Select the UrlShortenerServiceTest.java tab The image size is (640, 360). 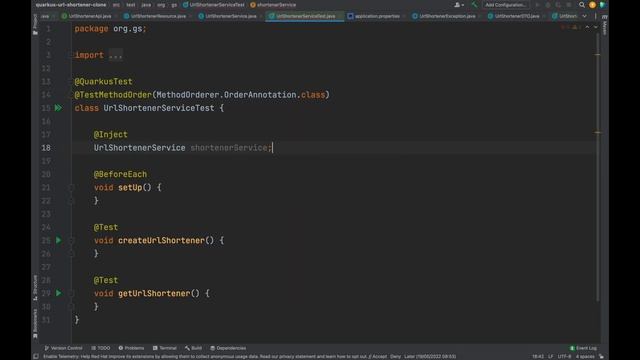(x=304, y=16)
